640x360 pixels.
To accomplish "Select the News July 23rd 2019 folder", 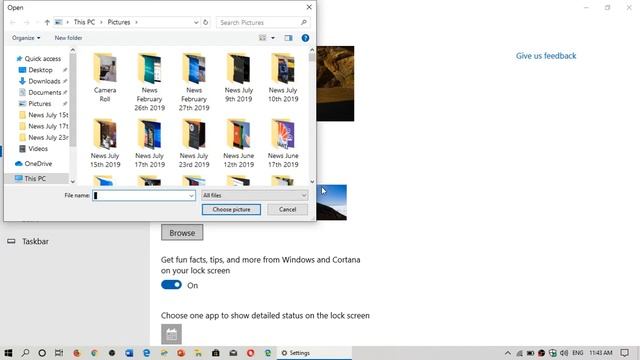I will (x=194, y=143).
